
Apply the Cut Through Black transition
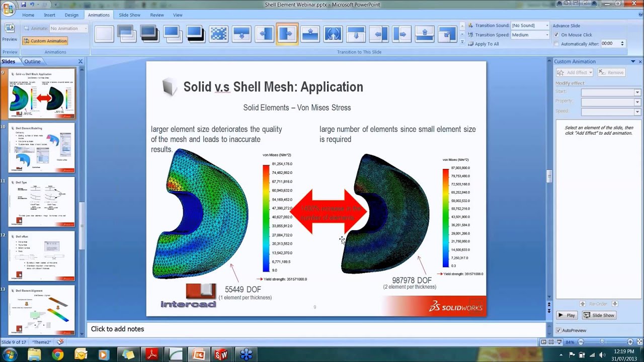pyautogui.click(x=195, y=34)
